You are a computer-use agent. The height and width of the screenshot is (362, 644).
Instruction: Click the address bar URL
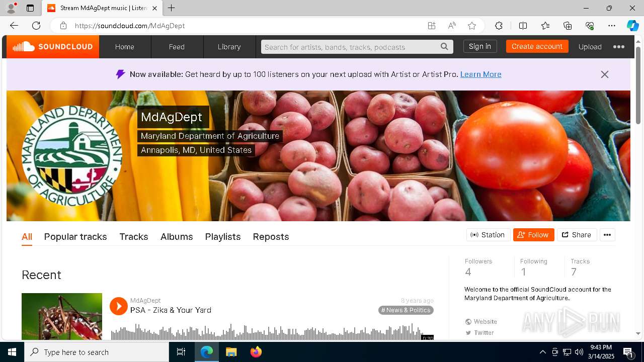point(130,26)
